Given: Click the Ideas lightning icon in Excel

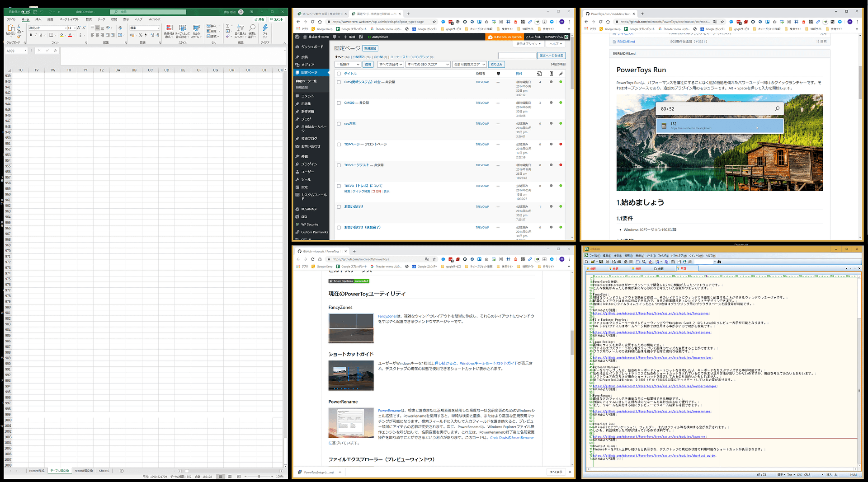Looking at the screenshot, I should (x=265, y=28).
